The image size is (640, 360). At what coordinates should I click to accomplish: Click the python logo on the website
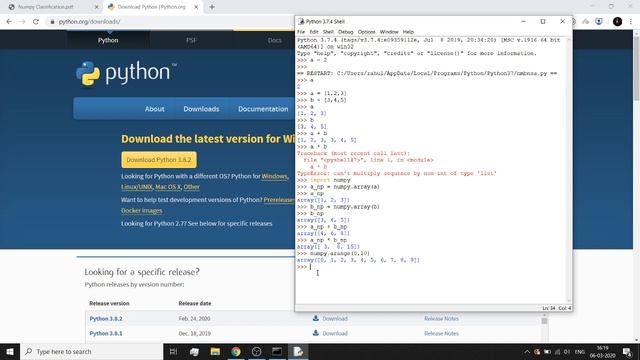pos(126,73)
